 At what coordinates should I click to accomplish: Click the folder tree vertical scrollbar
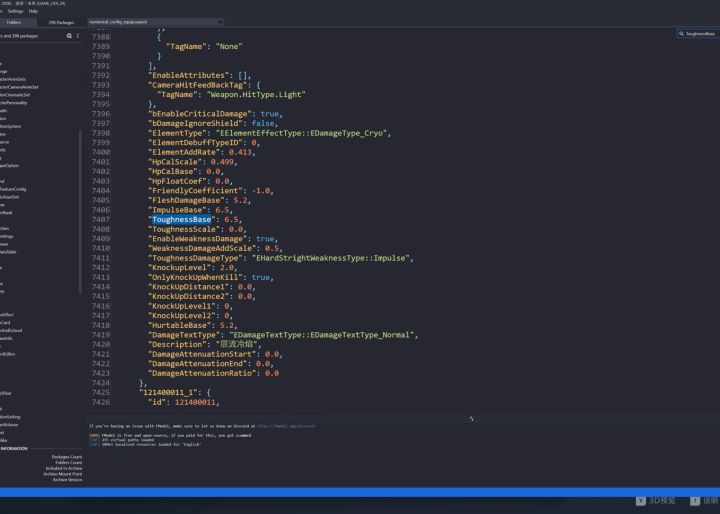(x=83, y=200)
